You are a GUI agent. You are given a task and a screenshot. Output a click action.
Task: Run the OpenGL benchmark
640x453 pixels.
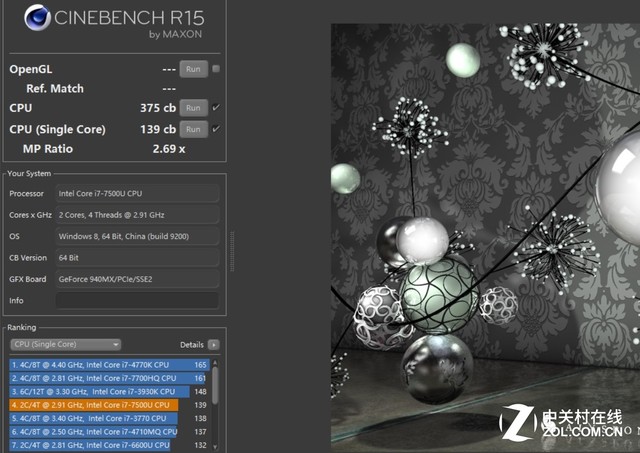point(193,69)
